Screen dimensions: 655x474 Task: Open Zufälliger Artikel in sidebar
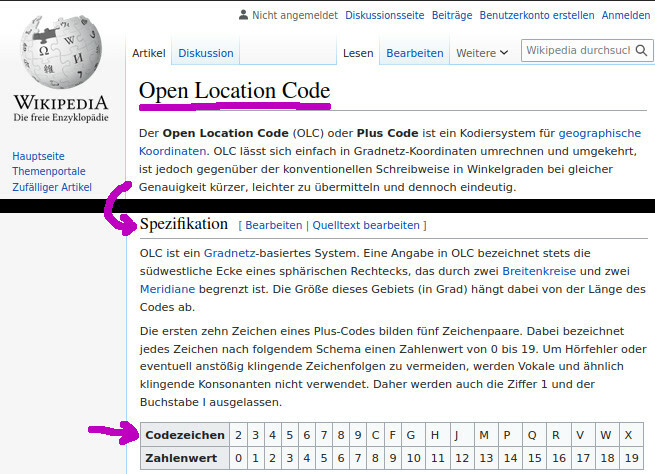52,187
